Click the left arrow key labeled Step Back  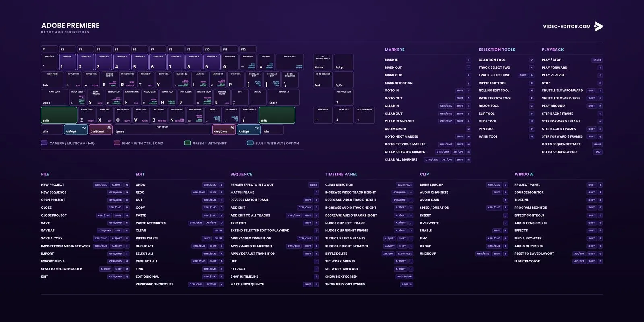tap(323, 115)
